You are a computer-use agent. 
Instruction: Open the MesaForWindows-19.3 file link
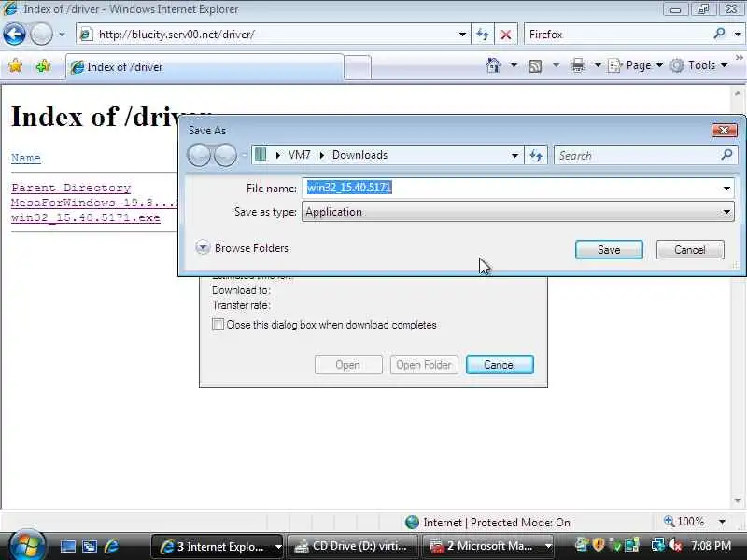(94, 203)
